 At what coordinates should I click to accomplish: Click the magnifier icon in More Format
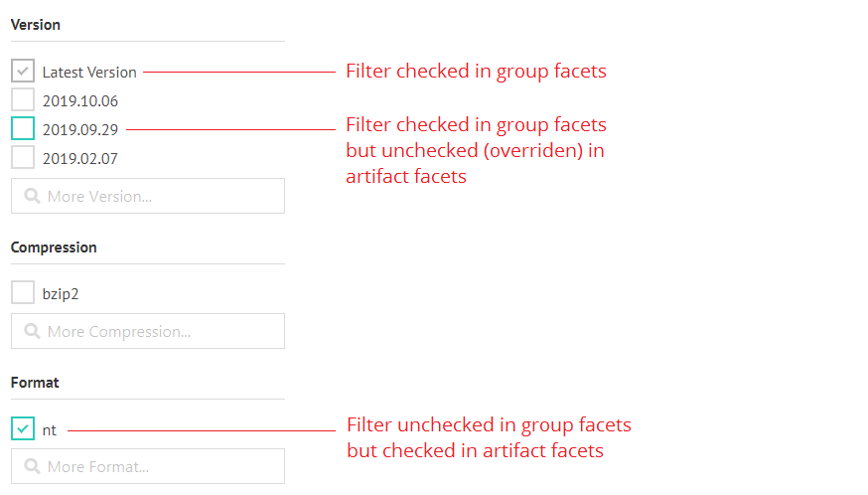tap(32, 466)
